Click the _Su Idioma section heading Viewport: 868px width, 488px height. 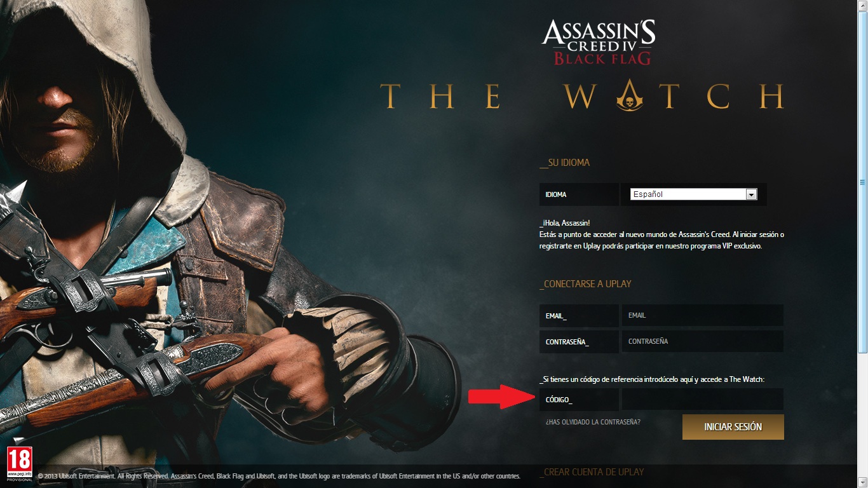click(x=564, y=163)
